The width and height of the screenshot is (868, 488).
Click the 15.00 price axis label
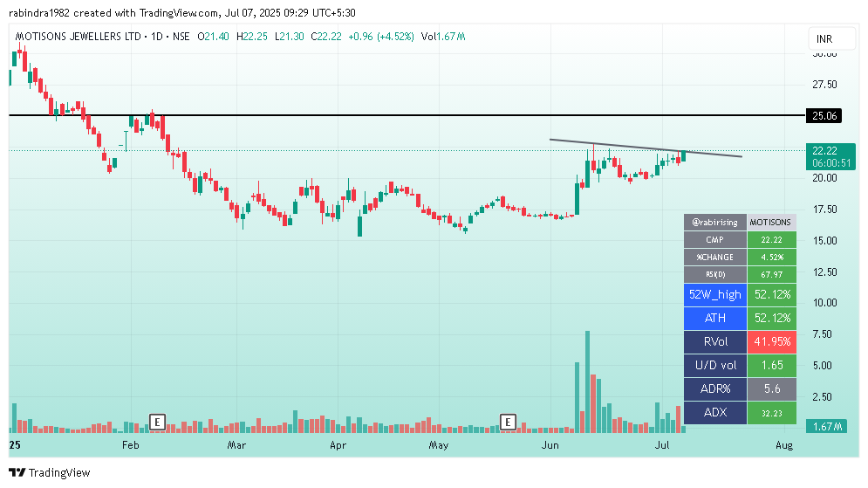coord(824,241)
